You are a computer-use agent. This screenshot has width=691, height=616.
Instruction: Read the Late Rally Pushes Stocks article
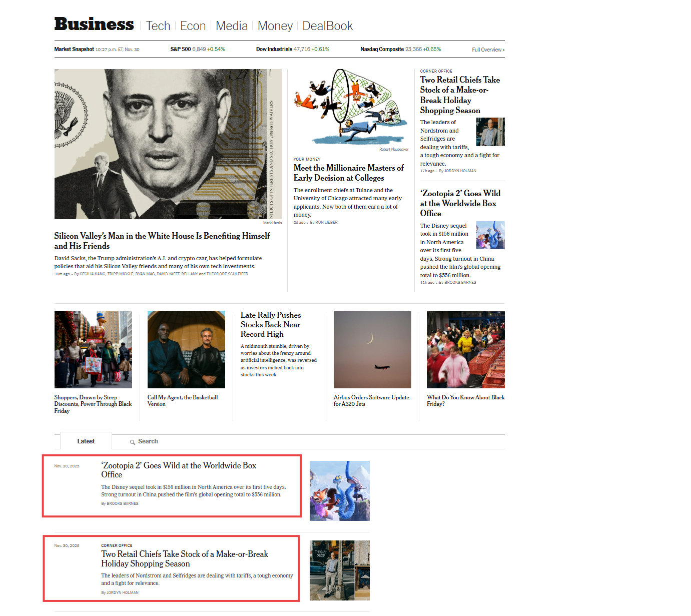(x=270, y=324)
